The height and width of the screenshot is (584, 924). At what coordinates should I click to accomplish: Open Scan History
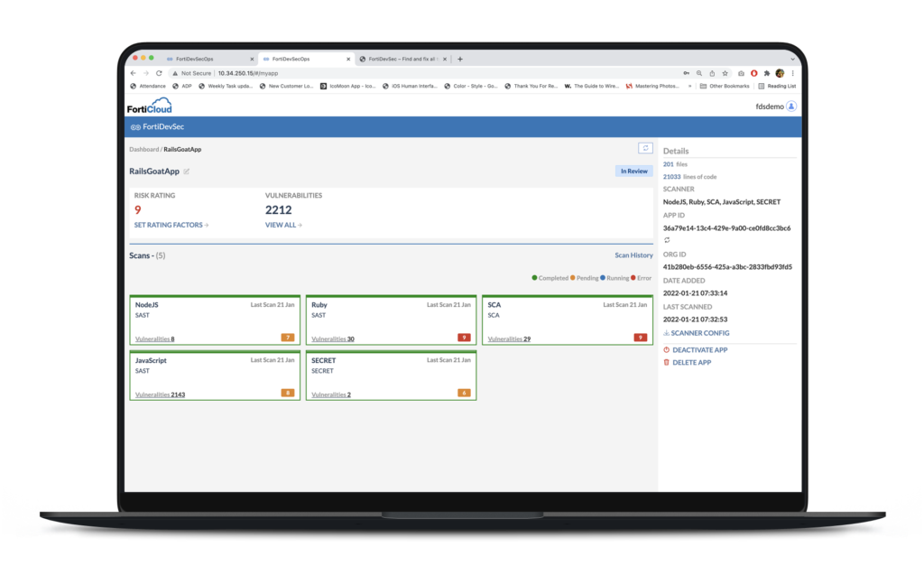[x=633, y=255]
